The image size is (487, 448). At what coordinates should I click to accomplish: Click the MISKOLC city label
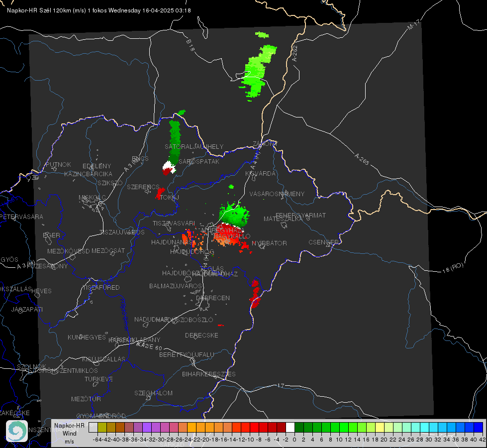tap(92, 198)
